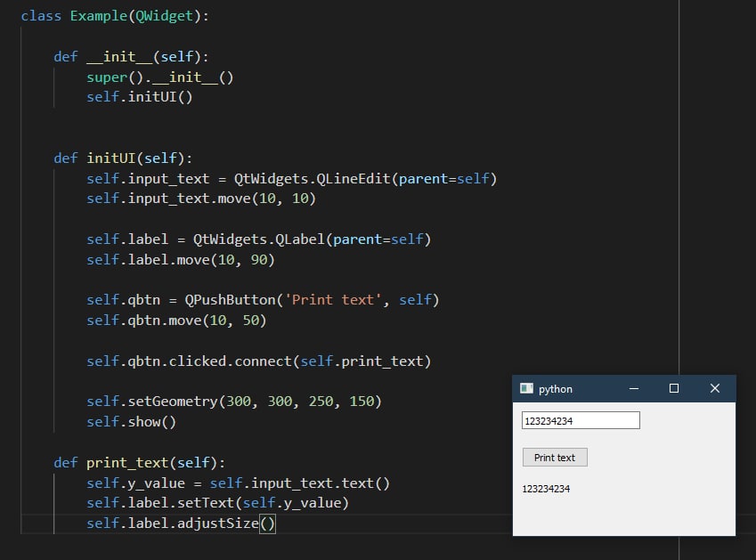Click the python window app icon
This screenshot has height=560, width=756.
tap(526, 388)
